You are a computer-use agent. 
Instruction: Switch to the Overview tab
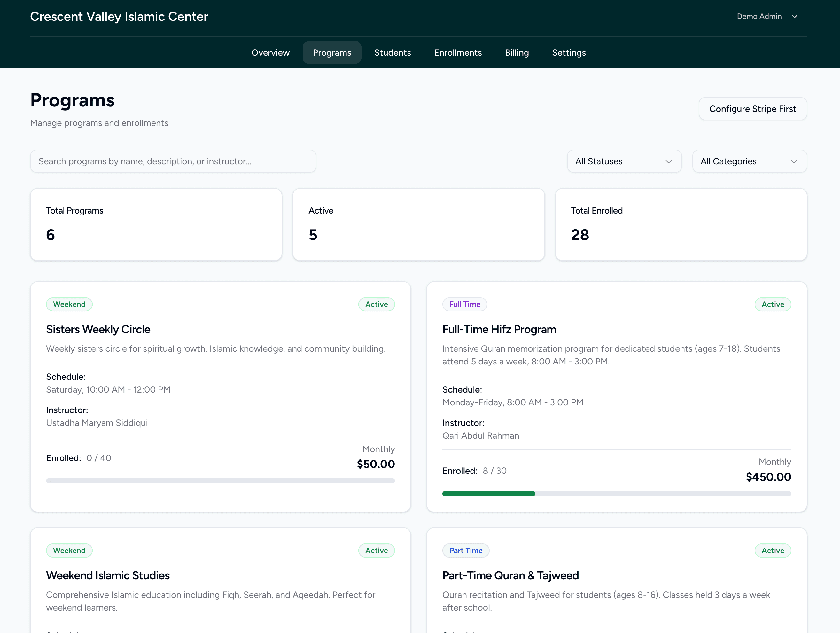[270, 52]
